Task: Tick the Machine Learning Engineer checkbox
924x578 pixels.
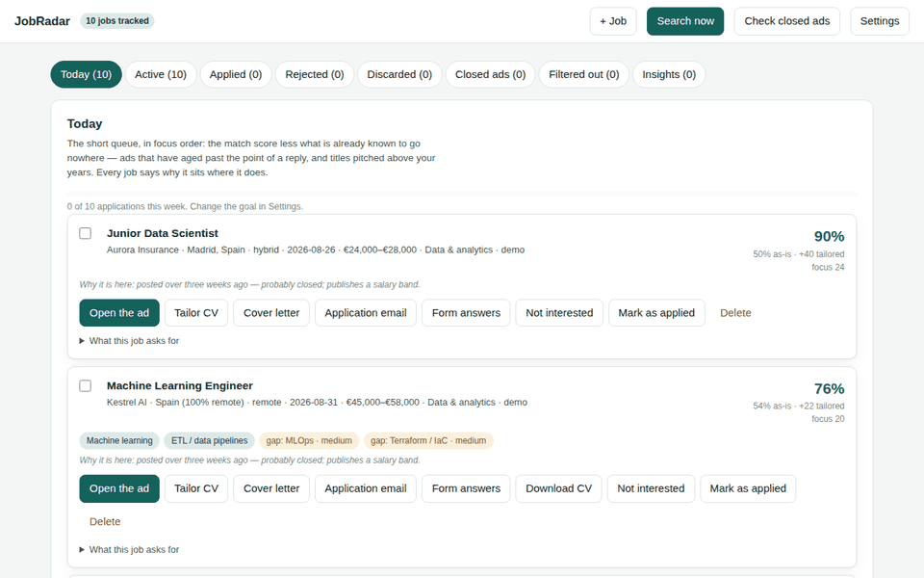Action: point(86,385)
